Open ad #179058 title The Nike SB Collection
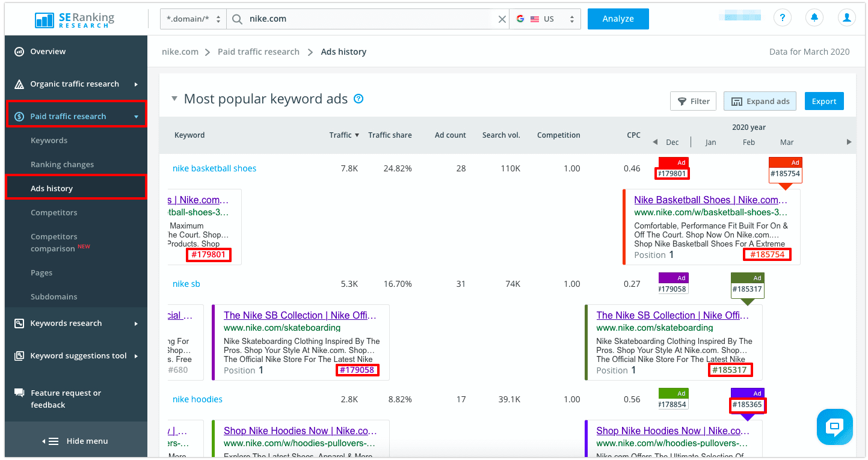 [x=300, y=316]
